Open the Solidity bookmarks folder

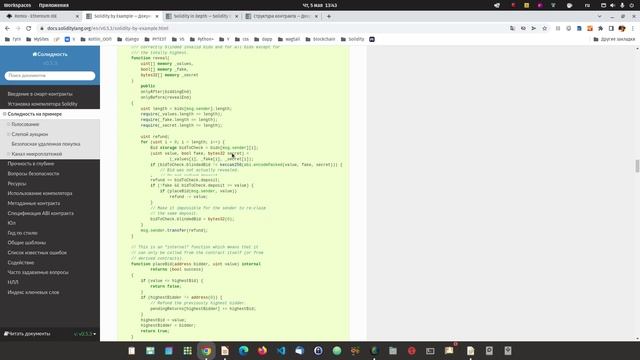[x=352, y=39]
